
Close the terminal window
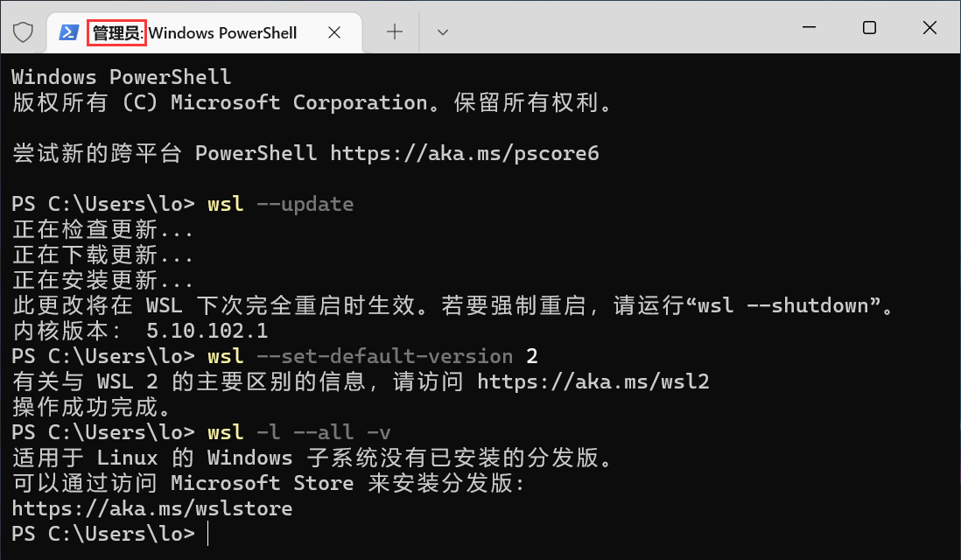[x=929, y=28]
